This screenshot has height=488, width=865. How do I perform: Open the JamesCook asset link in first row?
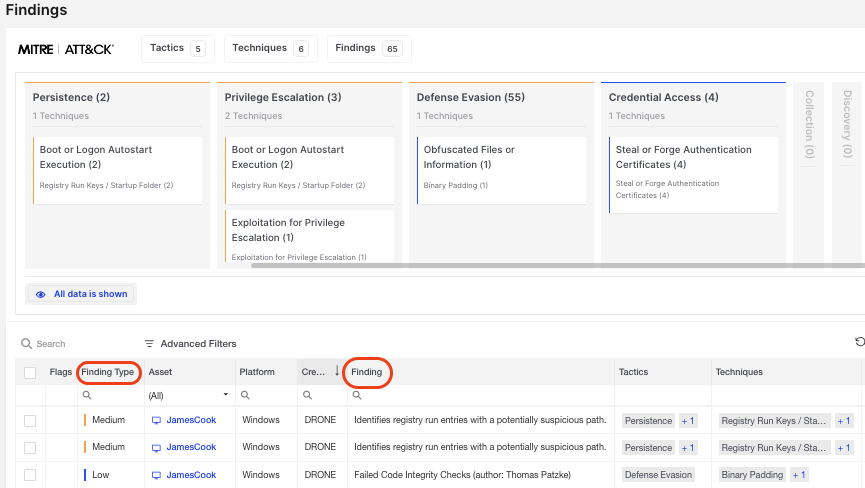[x=191, y=421]
